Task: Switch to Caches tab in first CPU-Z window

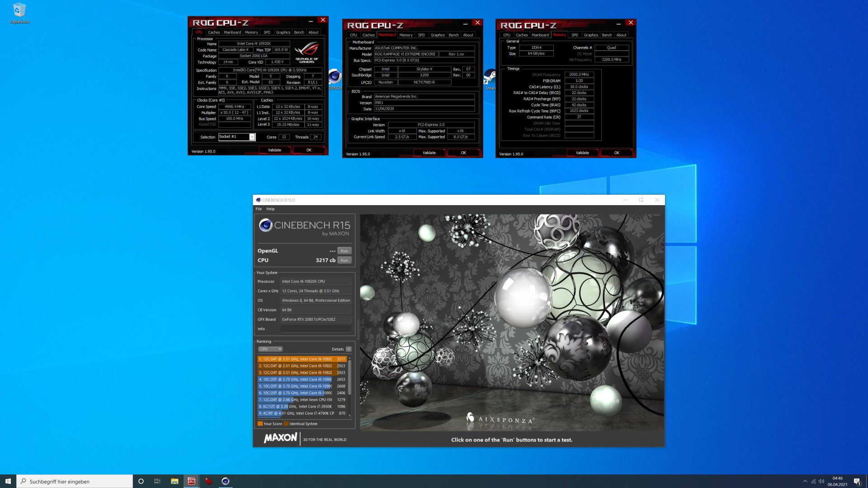Action: point(214,33)
